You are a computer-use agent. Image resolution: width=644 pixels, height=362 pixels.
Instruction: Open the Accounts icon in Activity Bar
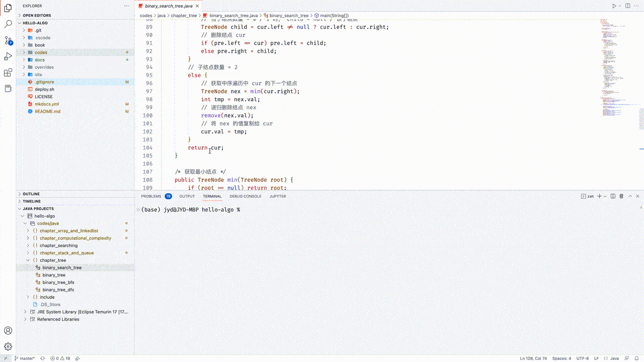pyautogui.click(x=8, y=331)
